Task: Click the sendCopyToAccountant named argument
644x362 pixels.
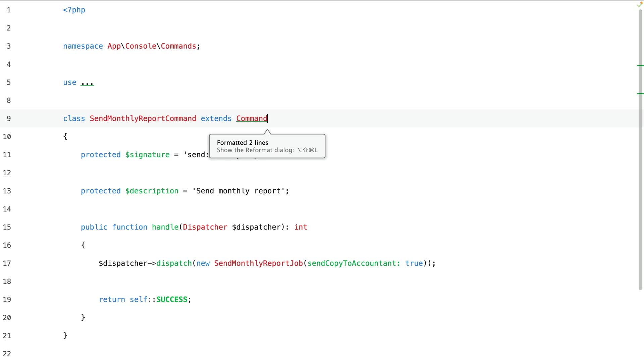Action: 352,263
